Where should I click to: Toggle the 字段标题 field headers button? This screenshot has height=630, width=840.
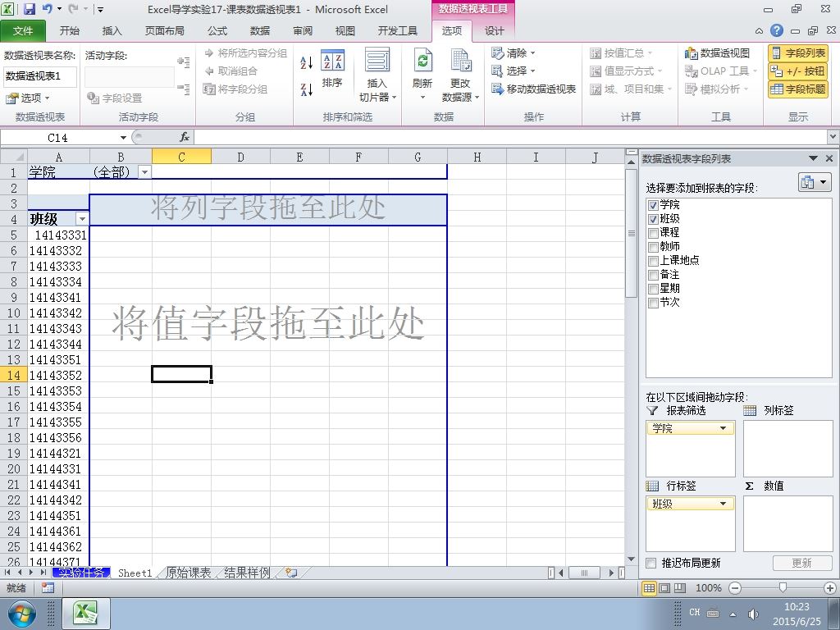pos(798,89)
